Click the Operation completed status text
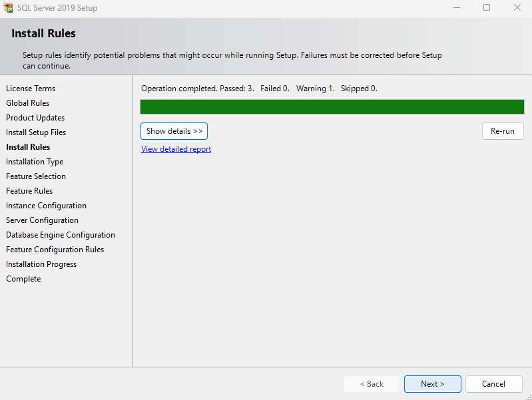Viewport: 532px width, 400px height. (259, 89)
